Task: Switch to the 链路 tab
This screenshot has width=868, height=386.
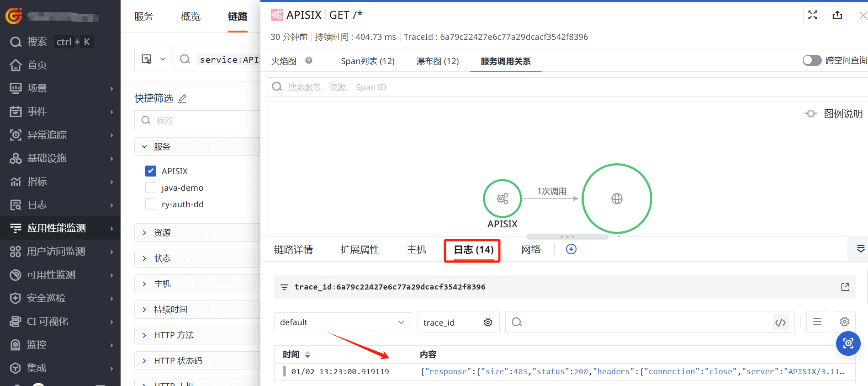Action: 238,16
